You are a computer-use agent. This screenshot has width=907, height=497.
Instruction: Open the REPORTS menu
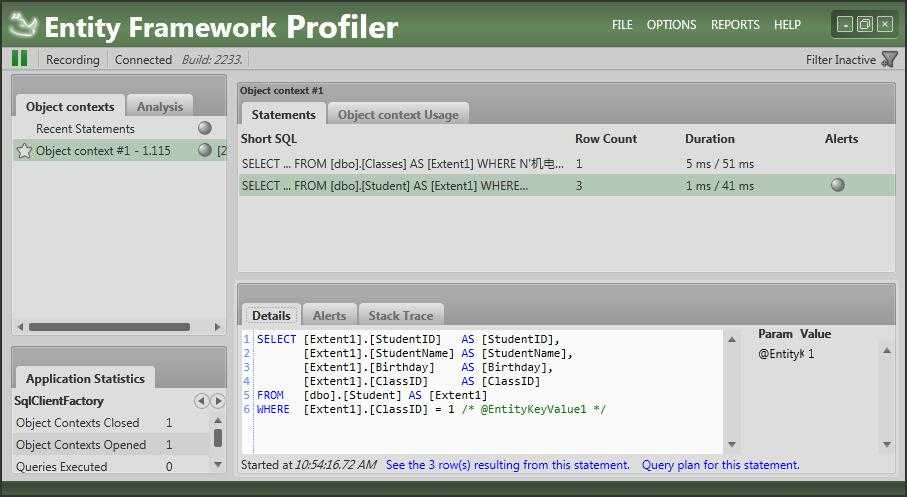tap(735, 25)
